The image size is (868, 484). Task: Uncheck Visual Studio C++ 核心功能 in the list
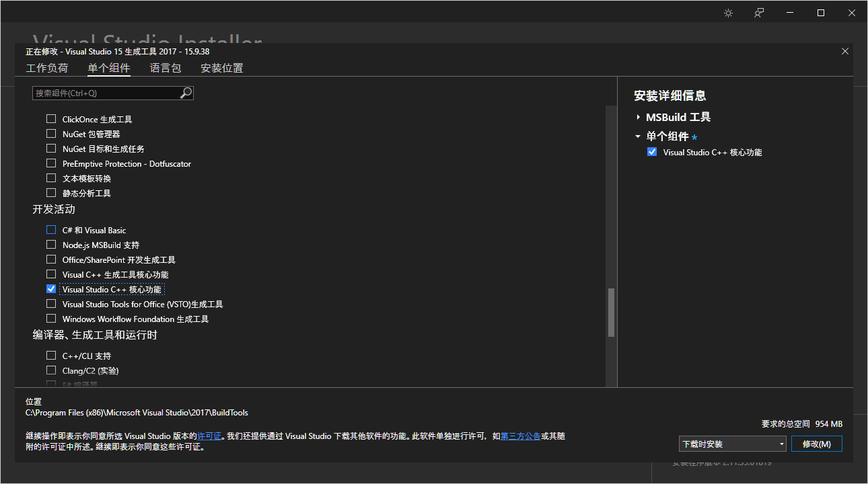pyautogui.click(x=51, y=288)
